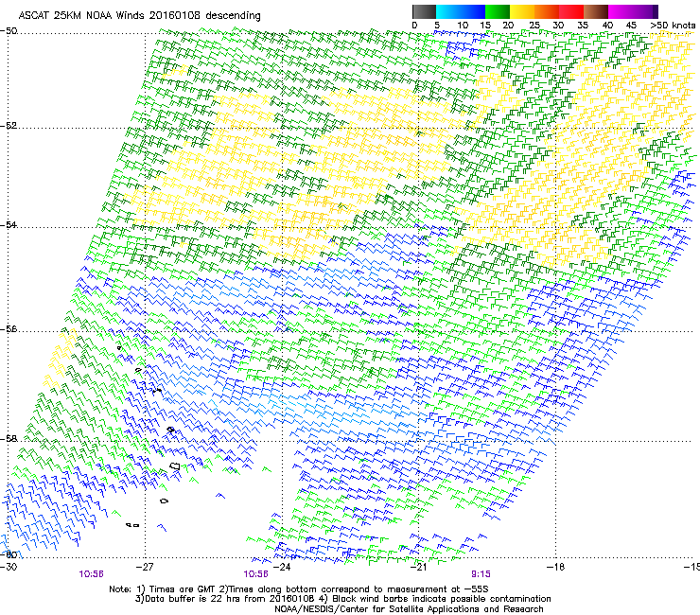Click the cyan 5-10 knots legend swatch
The image size is (700, 615).
coord(448,11)
